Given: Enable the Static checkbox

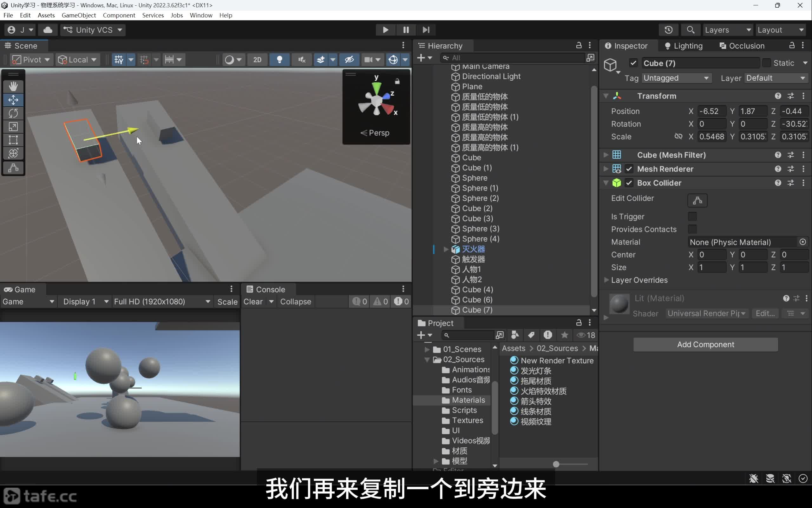Looking at the screenshot, I should [x=766, y=63].
